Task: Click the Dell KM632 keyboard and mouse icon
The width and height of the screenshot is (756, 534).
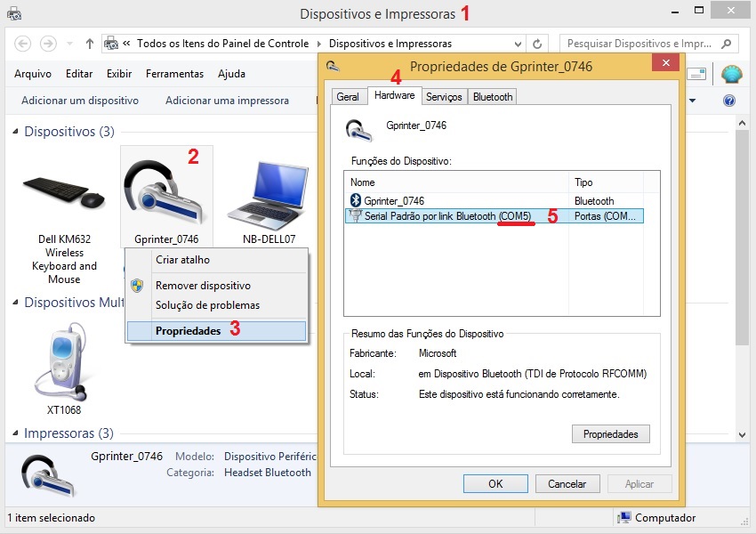Action: point(64,193)
